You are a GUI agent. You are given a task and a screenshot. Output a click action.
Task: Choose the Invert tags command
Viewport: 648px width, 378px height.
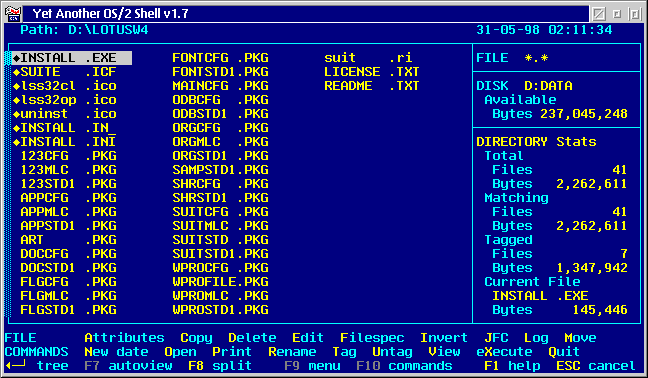coord(444,338)
